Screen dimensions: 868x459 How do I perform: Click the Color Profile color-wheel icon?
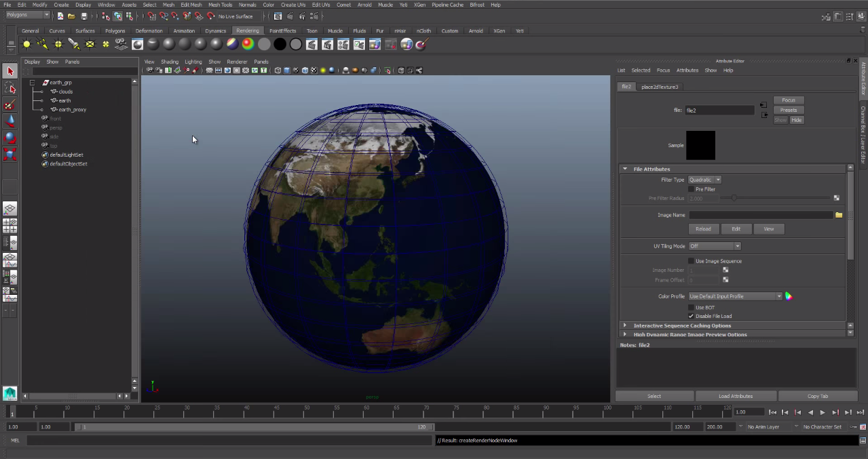coord(789,296)
